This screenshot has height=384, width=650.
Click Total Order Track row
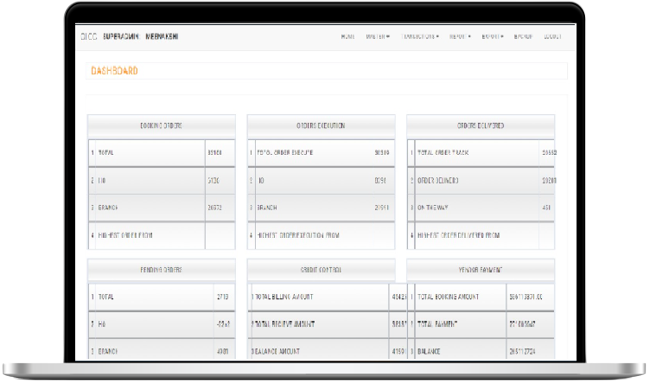pos(481,153)
